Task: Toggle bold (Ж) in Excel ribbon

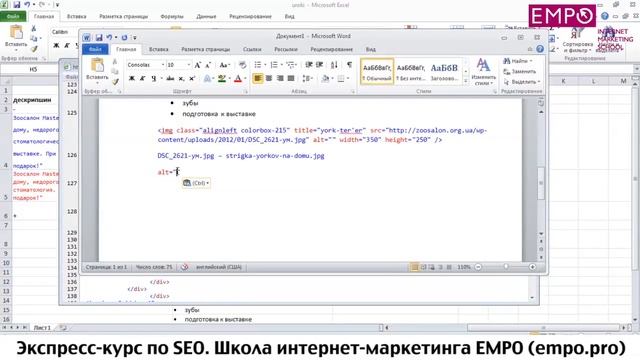Action: [56, 45]
